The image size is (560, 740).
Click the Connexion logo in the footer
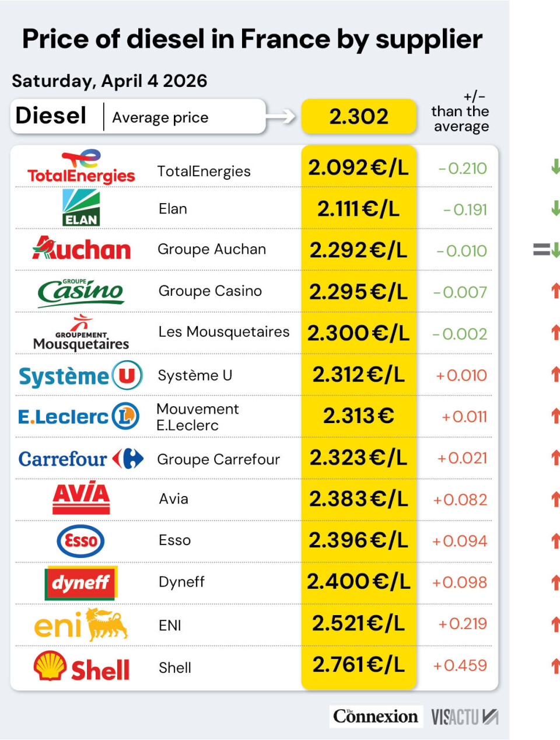(376, 716)
